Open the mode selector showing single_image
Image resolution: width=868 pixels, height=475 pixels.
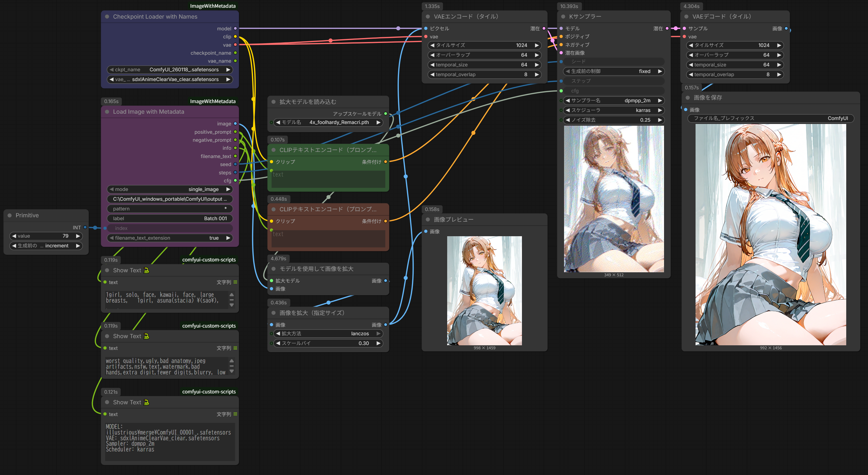point(170,189)
